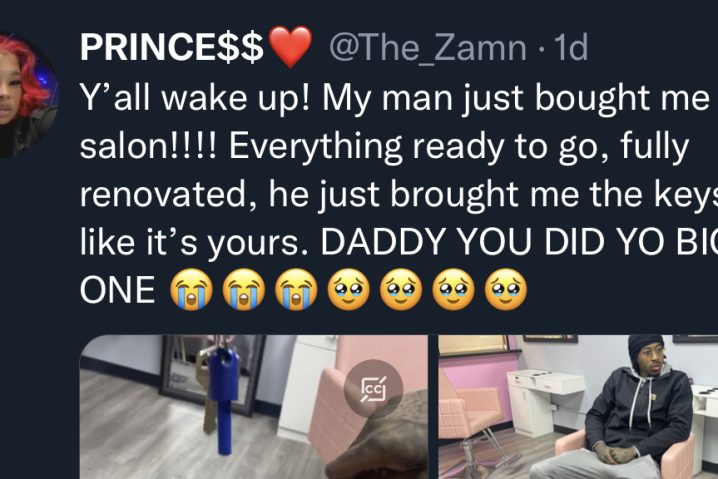
Task: Open the photo of man sitting in salon
Action: (578, 407)
